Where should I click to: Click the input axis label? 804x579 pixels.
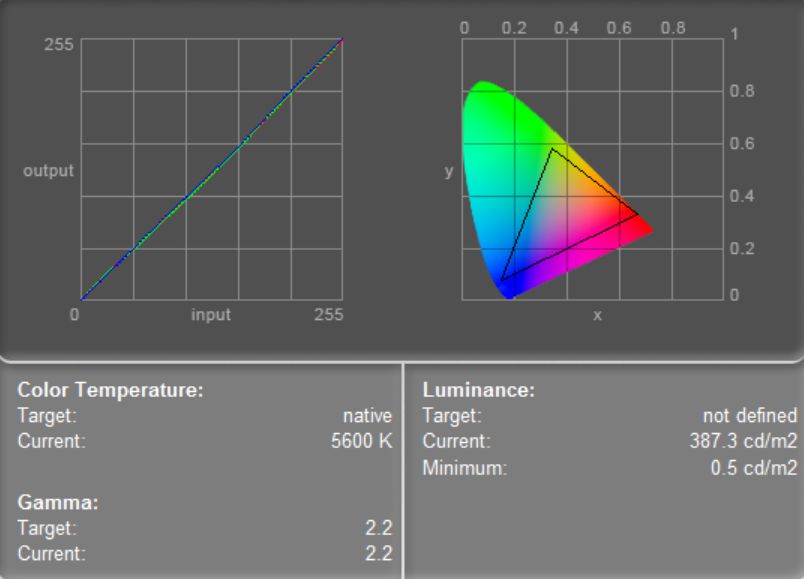[x=211, y=314]
